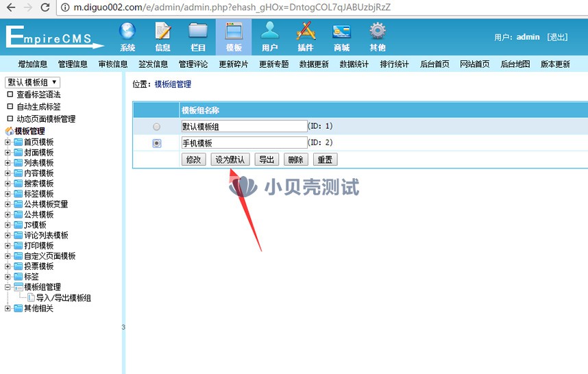
Task: Select the radio button for 手机模板
Action: coord(157,143)
